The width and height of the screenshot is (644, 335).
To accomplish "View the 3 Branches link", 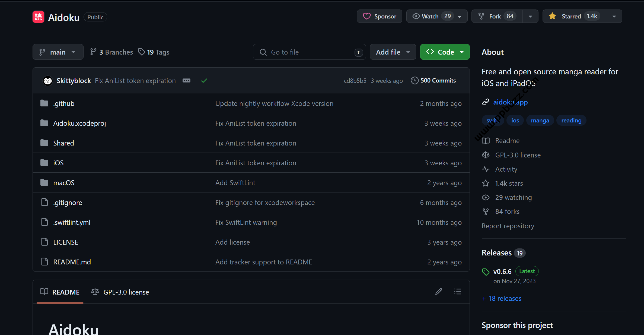I will (x=111, y=52).
